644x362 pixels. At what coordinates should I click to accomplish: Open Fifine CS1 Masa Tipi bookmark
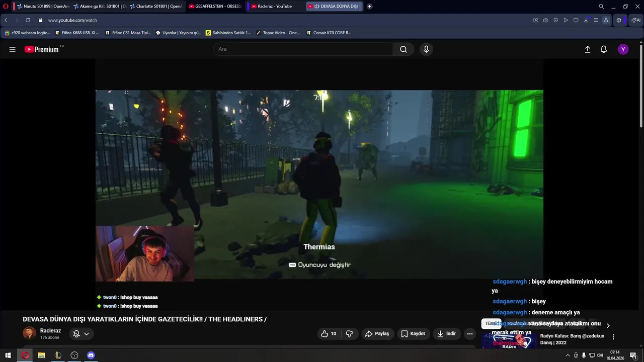coord(128,33)
